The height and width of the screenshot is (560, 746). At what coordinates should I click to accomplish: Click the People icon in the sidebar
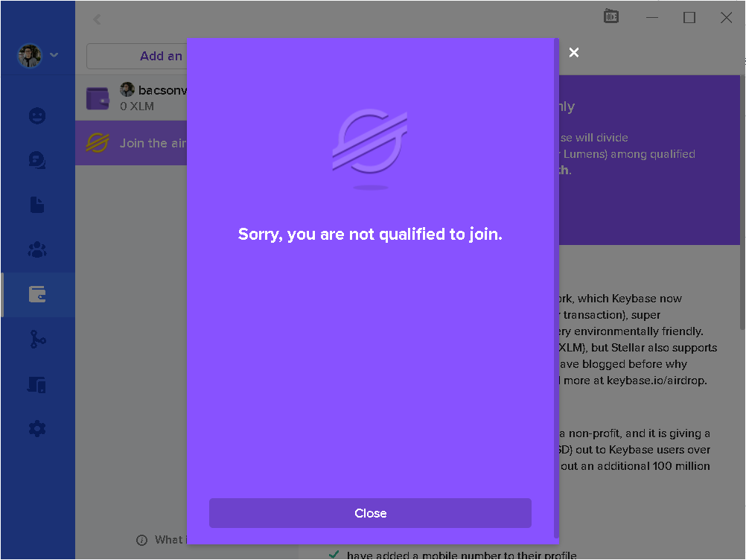tap(37, 115)
